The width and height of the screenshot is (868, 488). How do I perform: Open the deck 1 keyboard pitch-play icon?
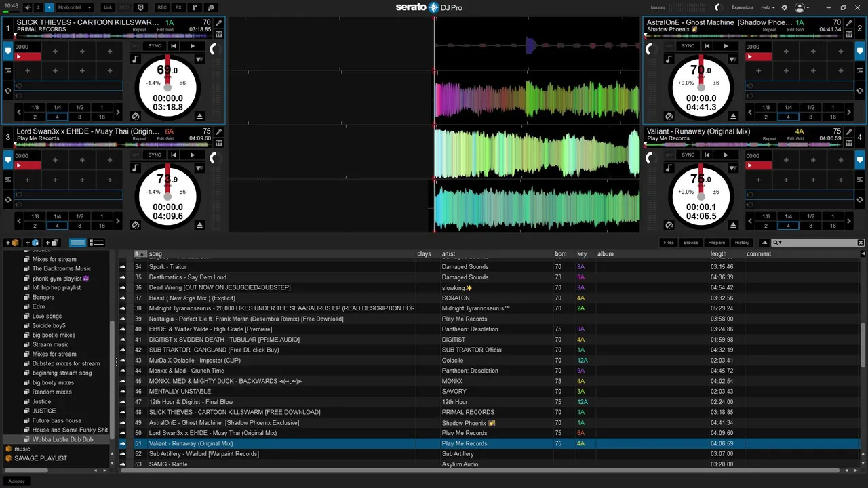tap(218, 34)
